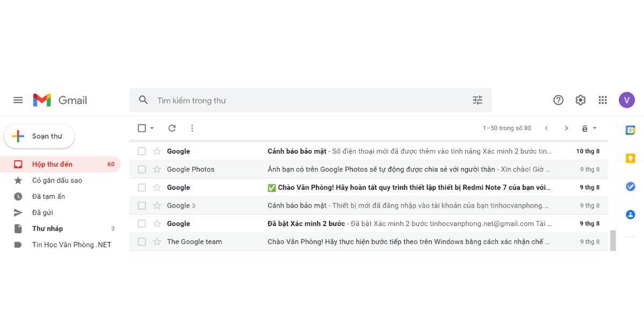Open Đã bật Xác minh 2 bước email
644x335 pixels.
[x=368, y=224]
